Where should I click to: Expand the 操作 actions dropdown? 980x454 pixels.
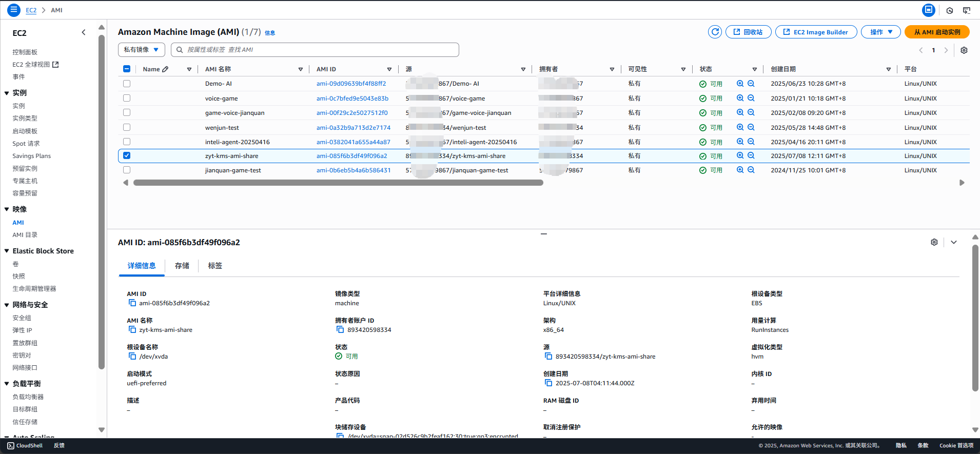[x=881, y=32]
